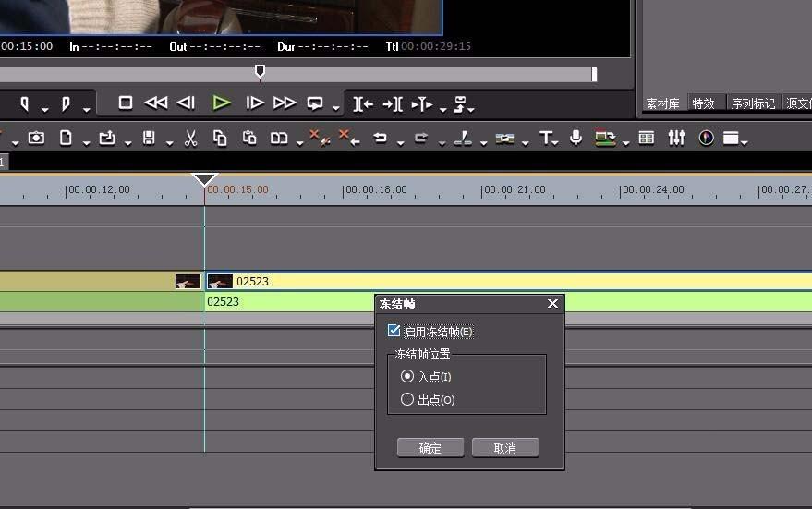Click the green Play button

(x=221, y=103)
